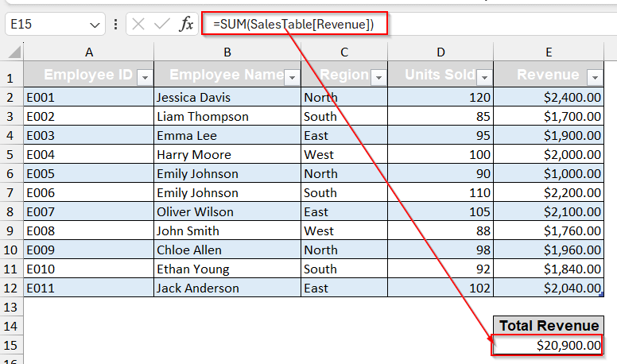Click the Select All corner triangle
This screenshot has height=364, width=617.
coord(14,52)
